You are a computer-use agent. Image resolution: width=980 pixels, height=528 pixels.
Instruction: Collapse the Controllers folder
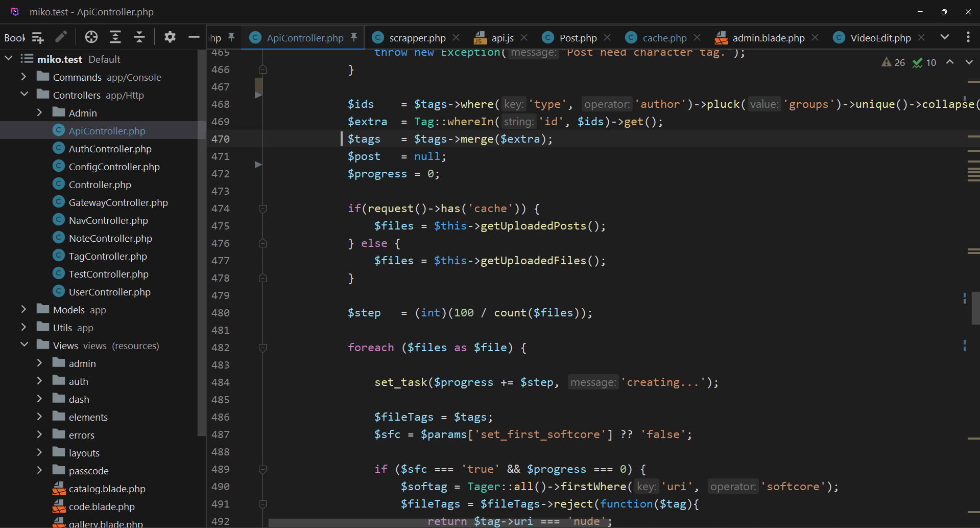(x=24, y=95)
